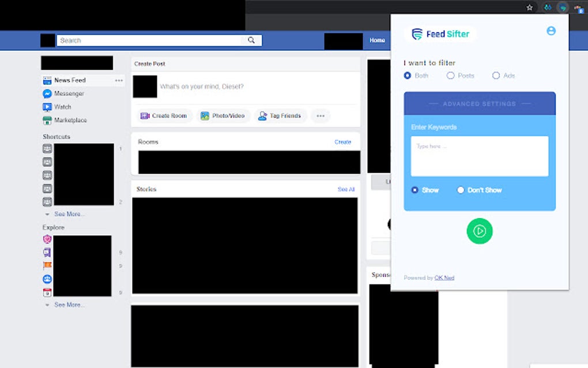588x368 pixels.
Task: Click the fifth Shortcuts group icon
Action: (x=47, y=202)
